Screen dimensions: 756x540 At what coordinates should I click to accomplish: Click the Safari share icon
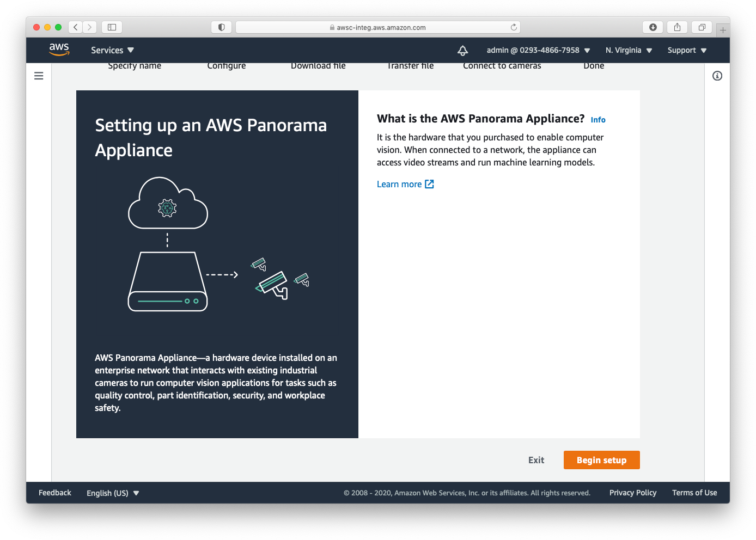click(677, 27)
